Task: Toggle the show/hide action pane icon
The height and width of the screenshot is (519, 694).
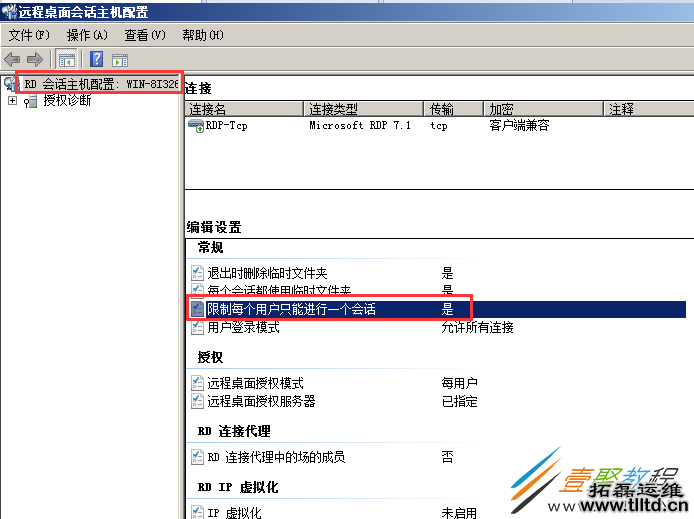Action: click(x=120, y=60)
